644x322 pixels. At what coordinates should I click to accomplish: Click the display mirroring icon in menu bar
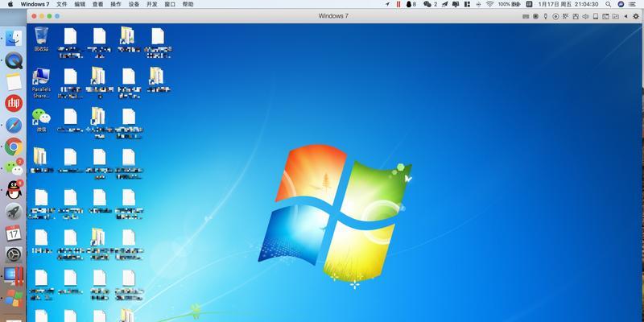456,4
